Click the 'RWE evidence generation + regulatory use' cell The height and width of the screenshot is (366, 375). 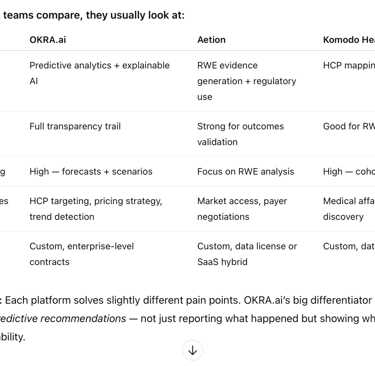(x=247, y=81)
